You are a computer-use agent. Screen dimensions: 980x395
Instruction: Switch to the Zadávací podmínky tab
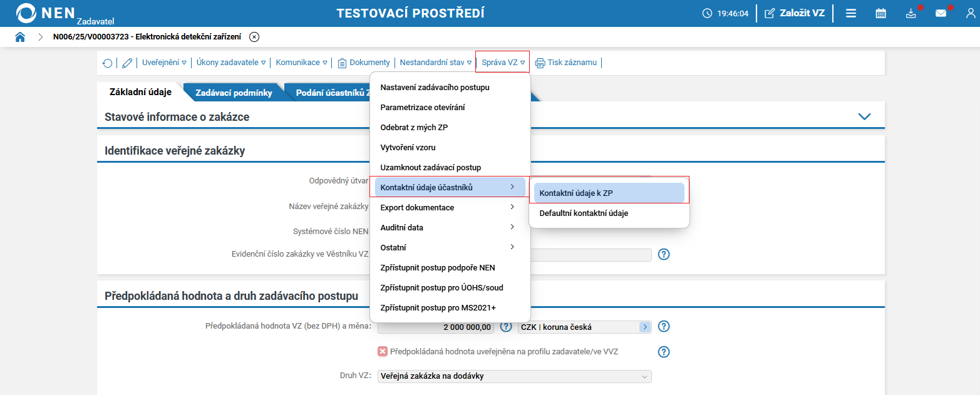[235, 91]
